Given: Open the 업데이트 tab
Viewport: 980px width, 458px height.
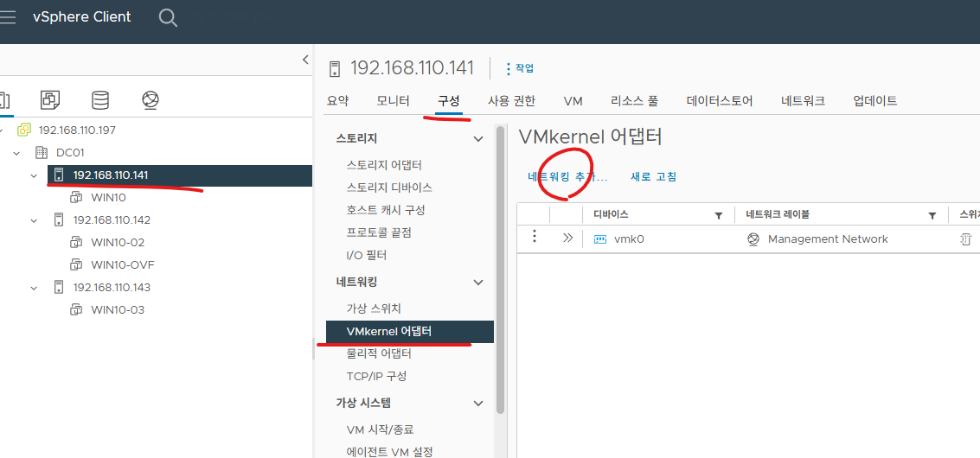Looking at the screenshot, I should point(875,100).
